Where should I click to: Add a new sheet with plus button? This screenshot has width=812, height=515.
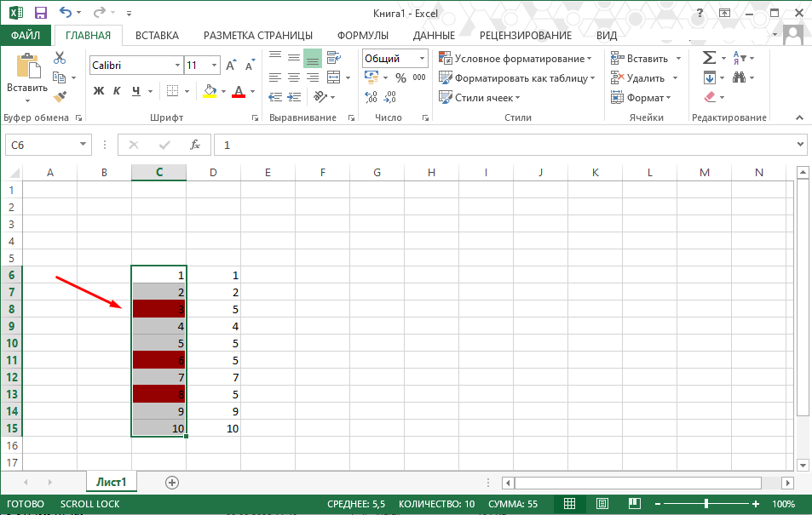(x=172, y=483)
